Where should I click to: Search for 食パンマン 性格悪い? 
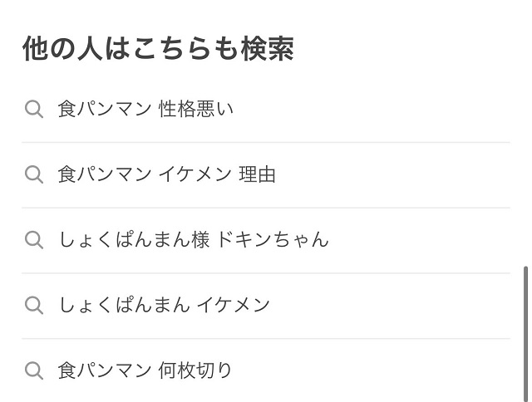[145, 109]
